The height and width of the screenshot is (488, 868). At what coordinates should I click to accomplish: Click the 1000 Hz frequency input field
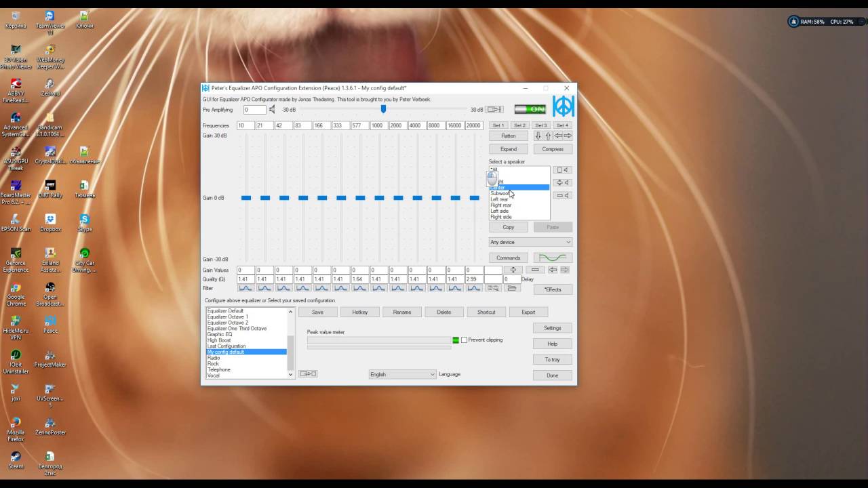point(378,125)
